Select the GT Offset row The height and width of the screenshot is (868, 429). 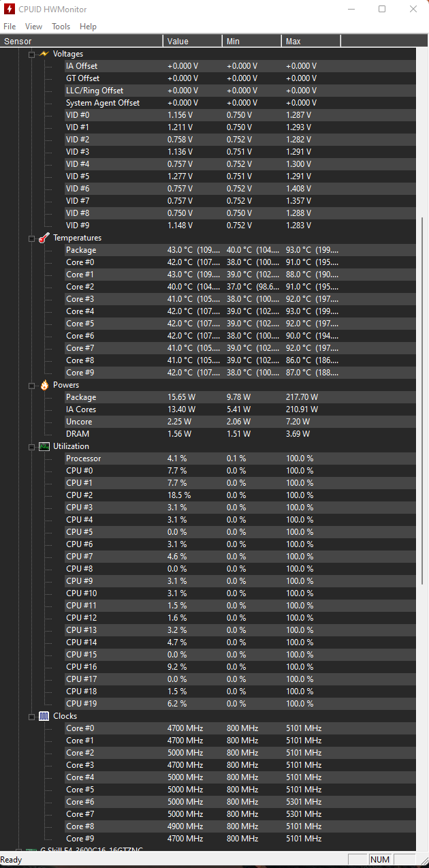[x=240, y=78]
